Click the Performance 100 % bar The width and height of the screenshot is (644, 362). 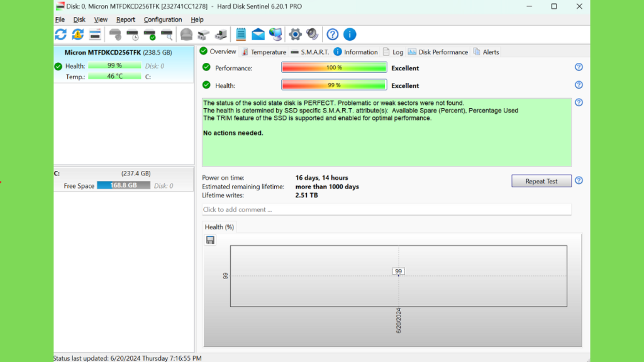(334, 67)
